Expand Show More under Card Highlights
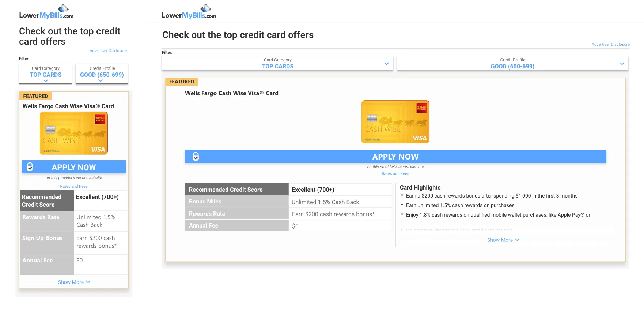The image size is (644, 311). point(503,240)
